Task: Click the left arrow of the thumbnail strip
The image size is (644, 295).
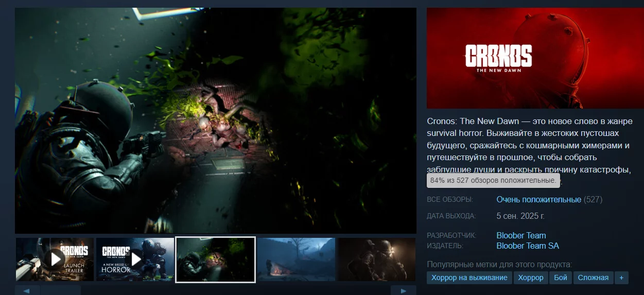Action: [x=27, y=291]
